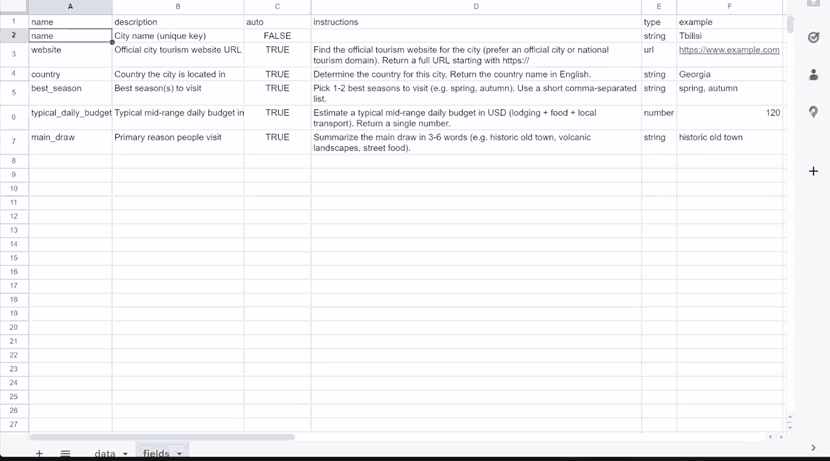Open the all sheets list icon

coord(65,454)
